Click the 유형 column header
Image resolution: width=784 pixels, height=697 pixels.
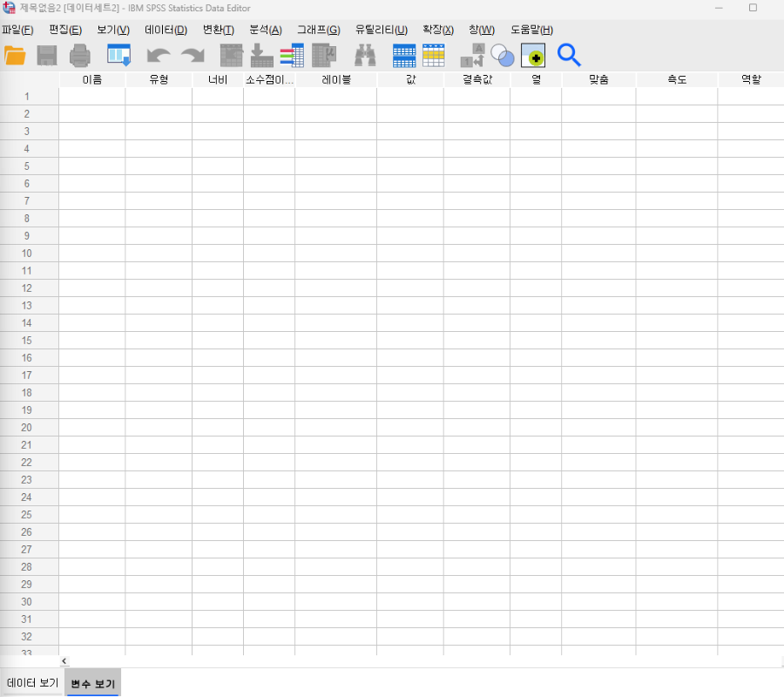pos(159,79)
